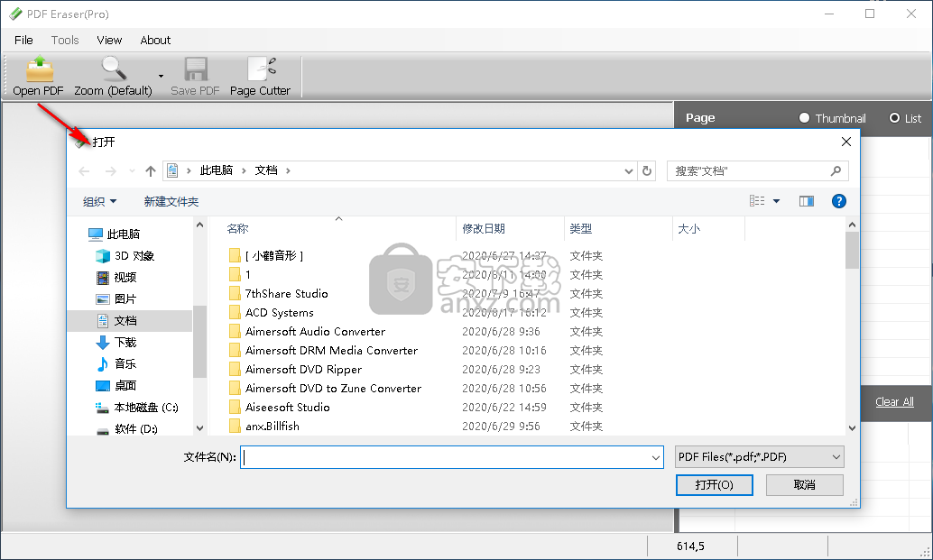The image size is (933, 560).
Task: Select the Thumbnail radio button
Action: [805, 118]
